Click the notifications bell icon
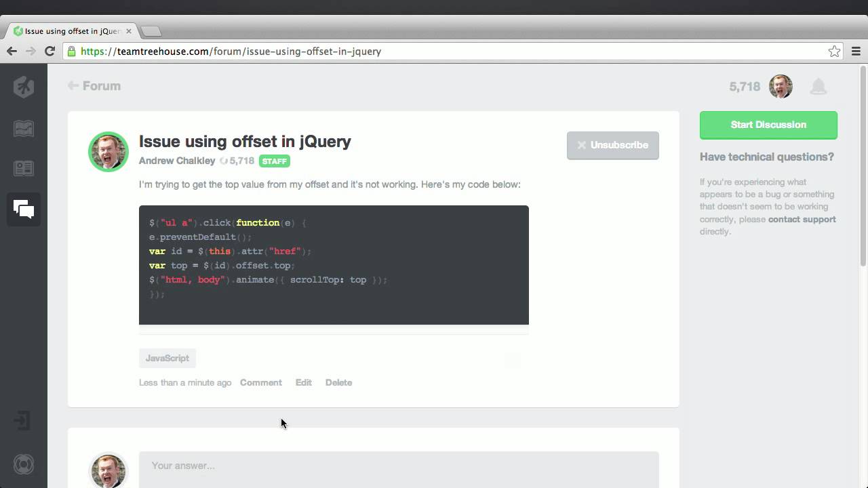 (x=818, y=86)
